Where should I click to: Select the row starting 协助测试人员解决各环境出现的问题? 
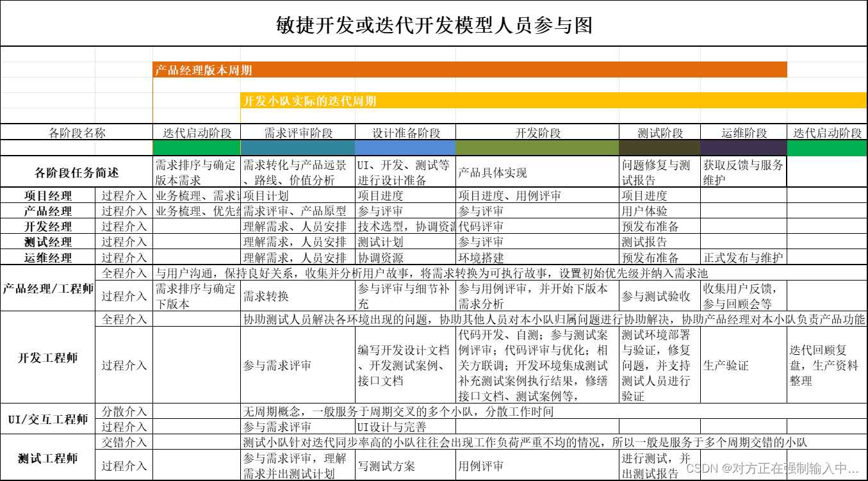[554, 319]
